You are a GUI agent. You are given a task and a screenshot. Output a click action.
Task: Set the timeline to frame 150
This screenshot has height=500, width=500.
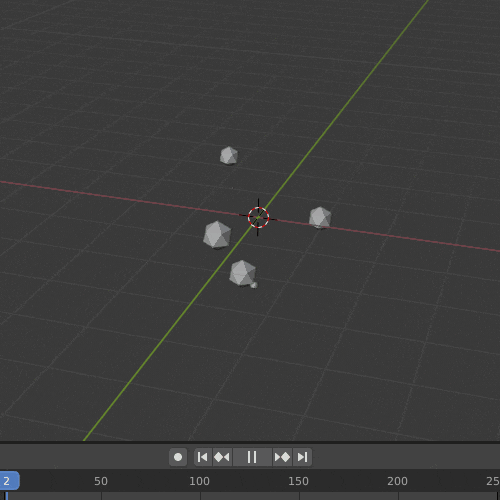tap(298, 481)
